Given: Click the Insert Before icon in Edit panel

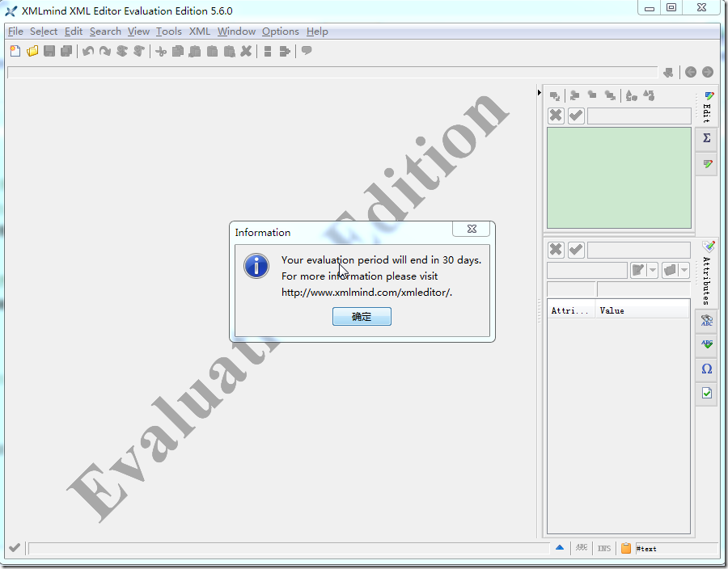Looking at the screenshot, I should tap(575, 95).
